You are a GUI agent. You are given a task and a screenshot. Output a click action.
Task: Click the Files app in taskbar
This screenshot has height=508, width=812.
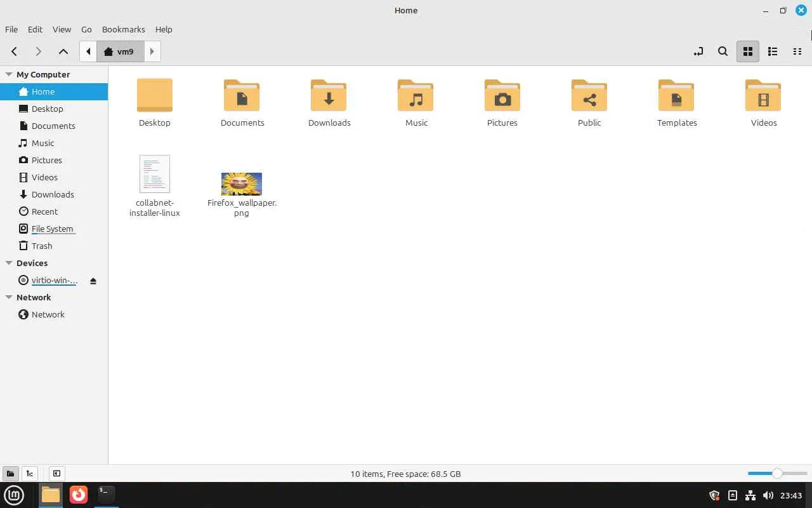tap(51, 495)
